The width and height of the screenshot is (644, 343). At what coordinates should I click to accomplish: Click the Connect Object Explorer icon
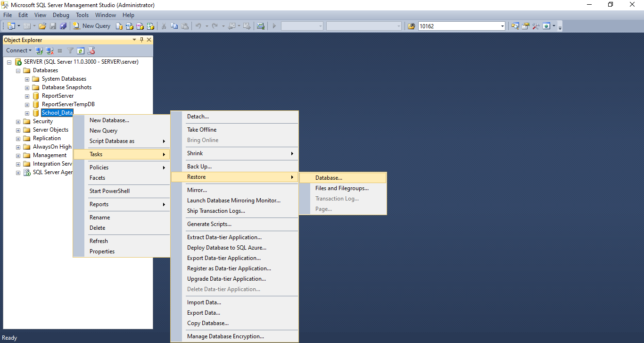point(40,50)
